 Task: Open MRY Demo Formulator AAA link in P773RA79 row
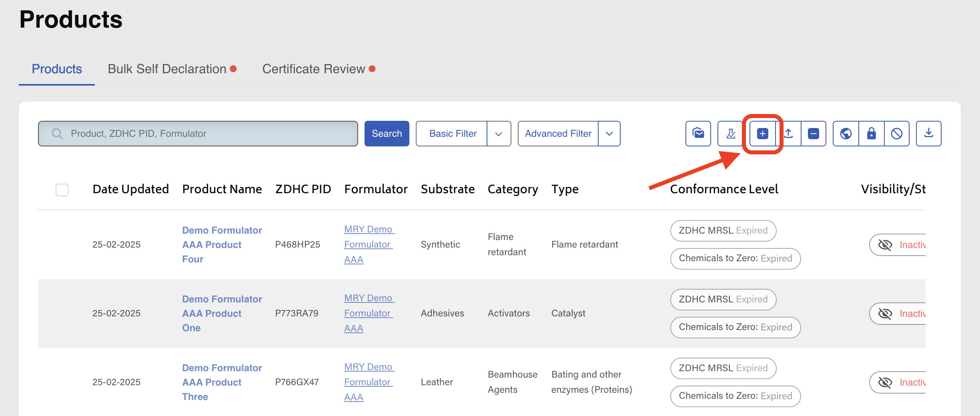pyautogui.click(x=369, y=313)
